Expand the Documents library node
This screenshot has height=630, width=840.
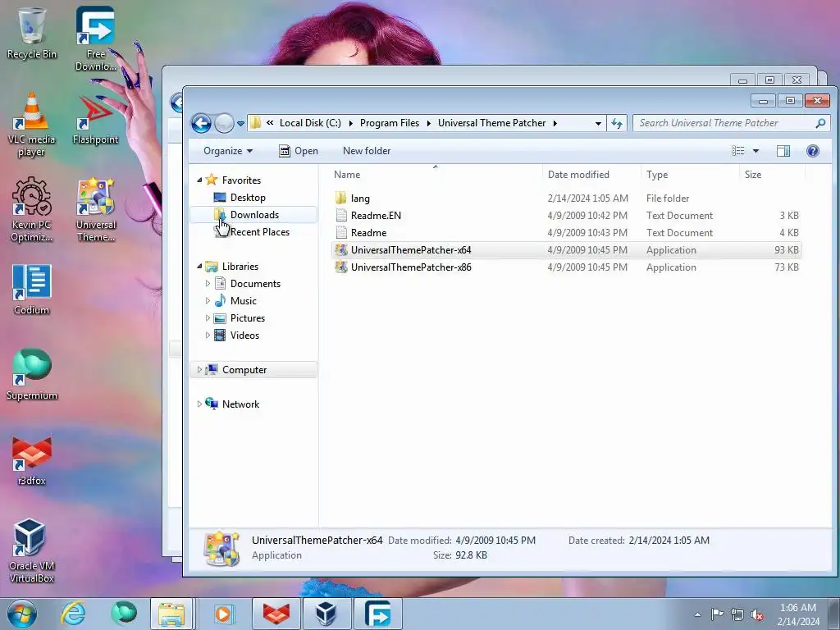tap(208, 283)
